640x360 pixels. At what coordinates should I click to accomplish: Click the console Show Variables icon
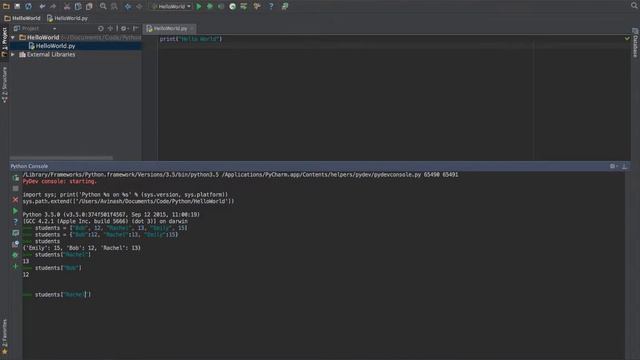pyautogui.click(x=15, y=244)
